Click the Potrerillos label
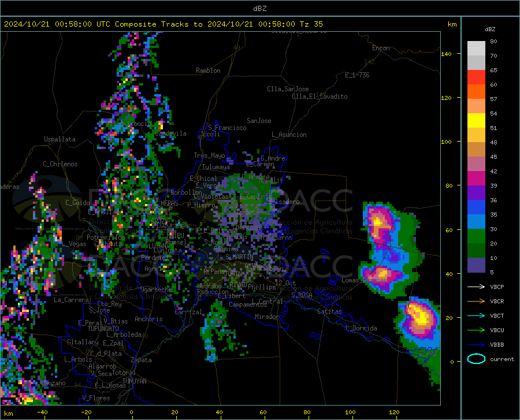Image resolution: width=520 pixels, height=420 pixels. click(x=106, y=237)
